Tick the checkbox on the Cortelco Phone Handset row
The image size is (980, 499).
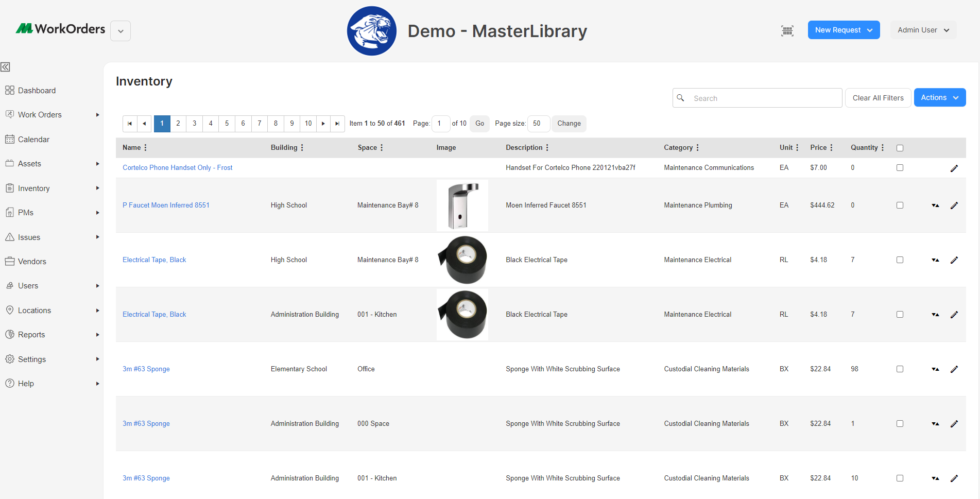coord(900,167)
